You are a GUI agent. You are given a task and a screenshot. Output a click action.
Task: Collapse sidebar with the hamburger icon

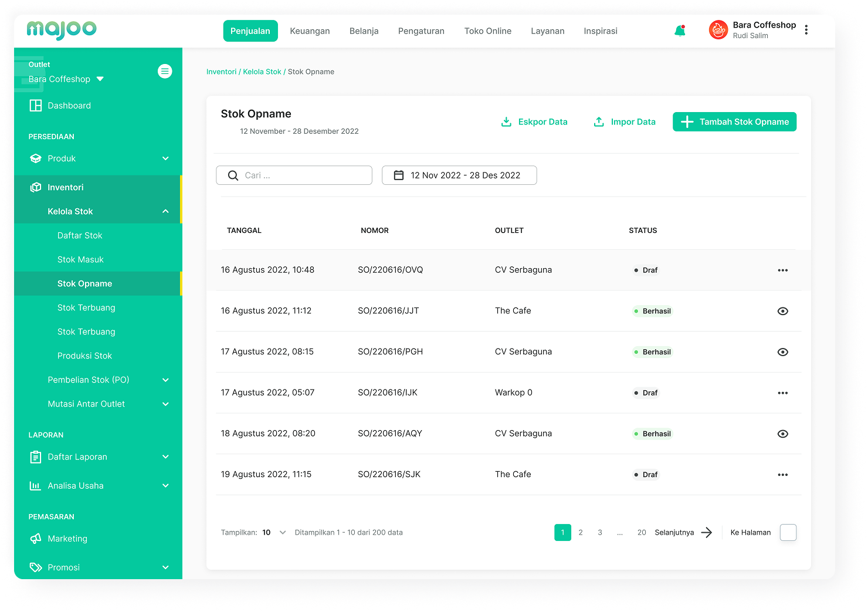(165, 72)
